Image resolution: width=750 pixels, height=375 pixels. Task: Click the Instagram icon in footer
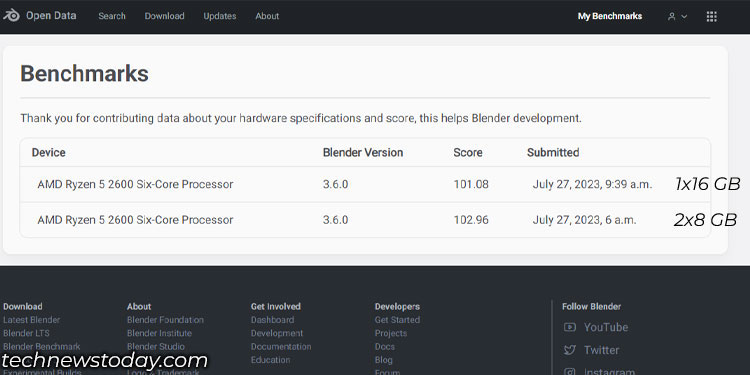[570, 372]
